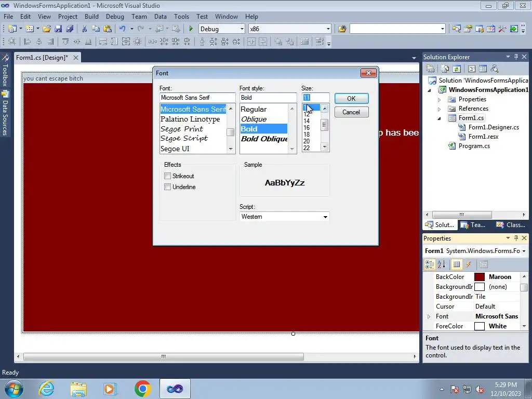Select Program.cs in Solution Explorer
Viewport: 532px width, 399px height.
click(474, 146)
